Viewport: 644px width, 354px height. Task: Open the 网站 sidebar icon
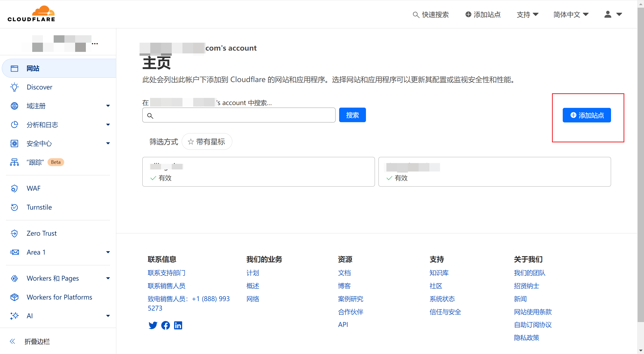(15, 68)
